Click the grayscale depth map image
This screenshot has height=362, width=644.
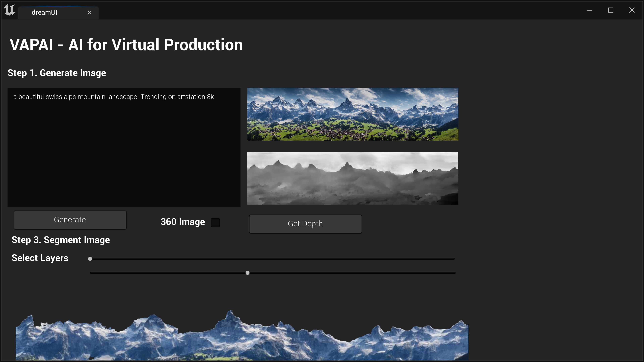click(x=353, y=179)
